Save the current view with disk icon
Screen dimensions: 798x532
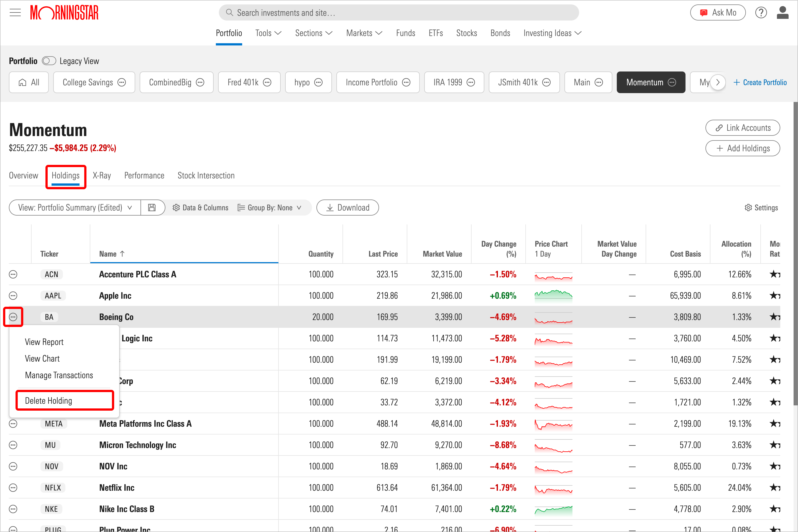152,208
